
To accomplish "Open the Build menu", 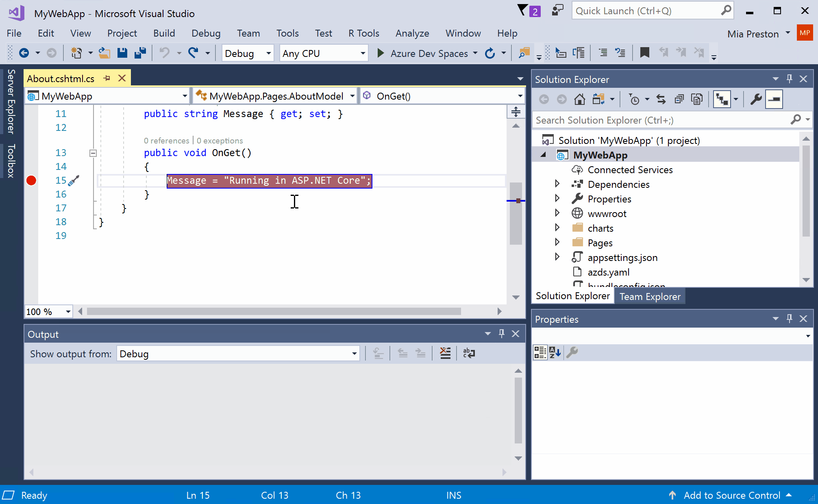I will point(164,33).
